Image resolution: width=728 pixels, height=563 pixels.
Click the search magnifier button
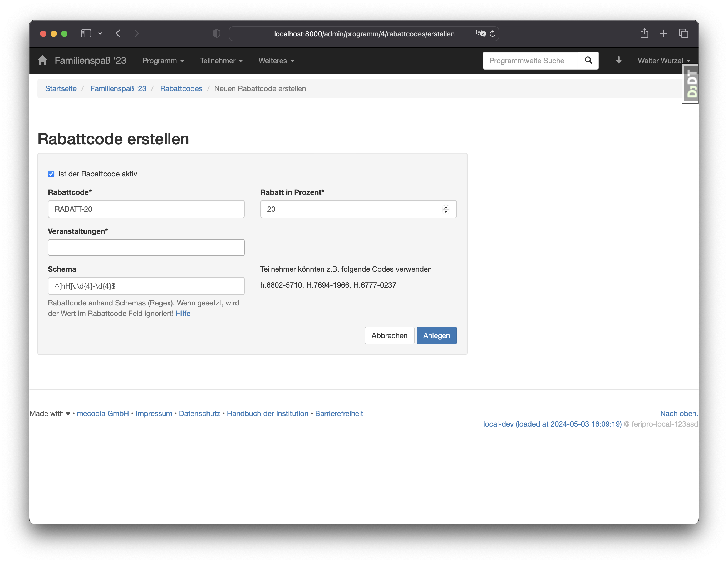coord(588,60)
